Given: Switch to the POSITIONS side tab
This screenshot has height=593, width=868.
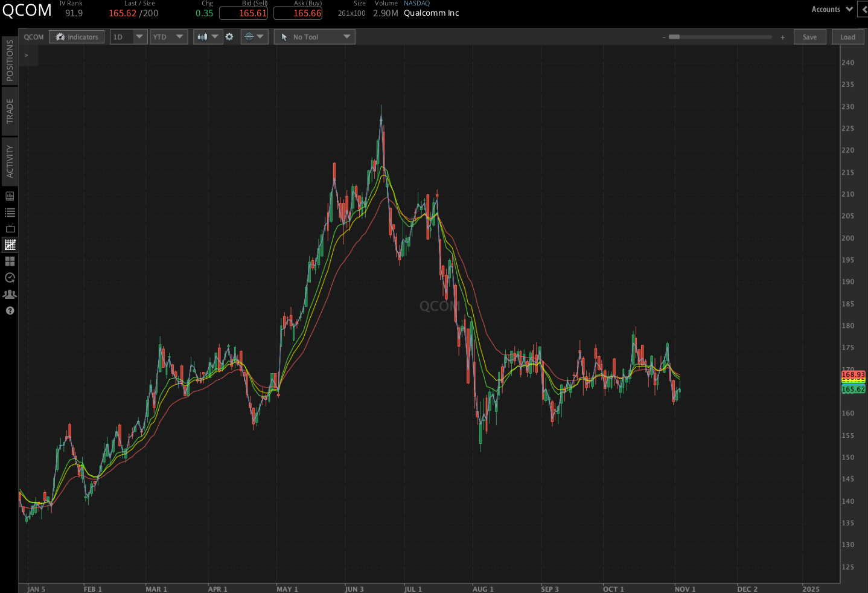Looking at the screenshot, I should [x=10, y=60].
